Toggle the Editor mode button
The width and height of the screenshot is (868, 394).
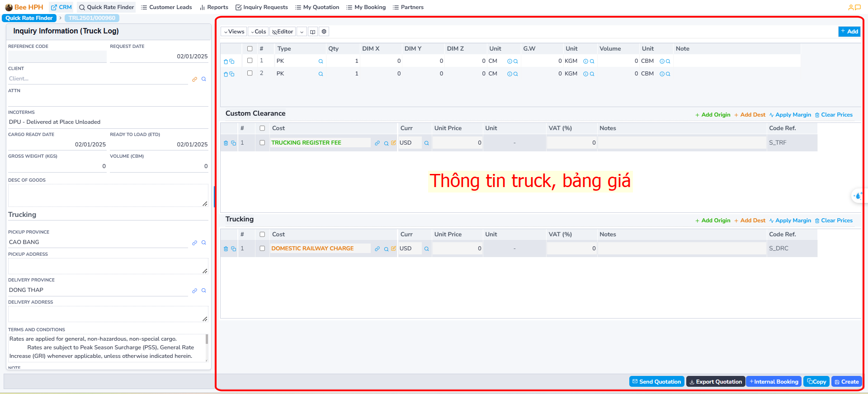pyautogui.click(x=283, y=32)
